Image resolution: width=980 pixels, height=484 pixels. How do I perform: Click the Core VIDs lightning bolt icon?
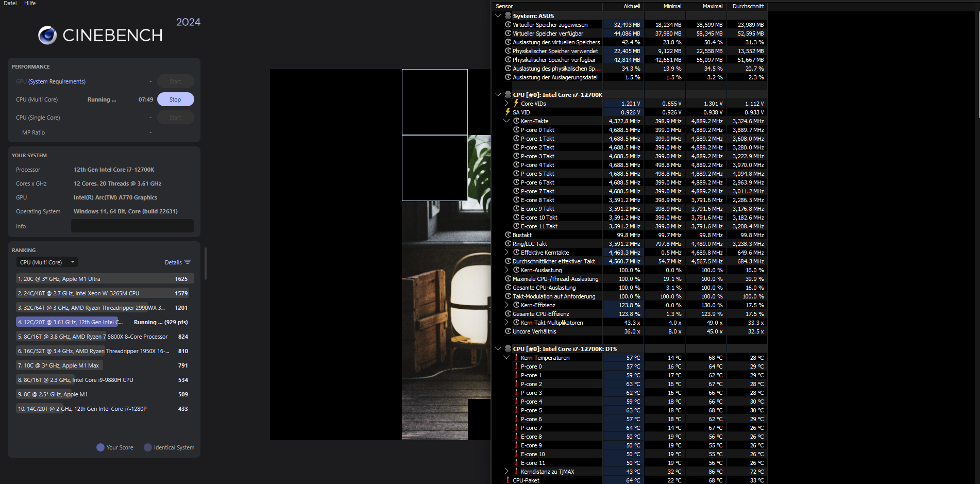tap(516, 103)
